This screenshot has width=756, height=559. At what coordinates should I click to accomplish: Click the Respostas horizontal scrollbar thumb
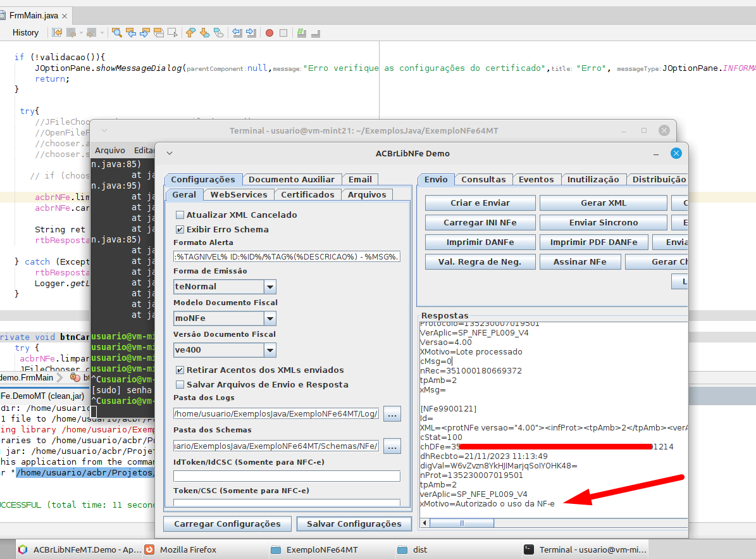click(x=462, y=524)
